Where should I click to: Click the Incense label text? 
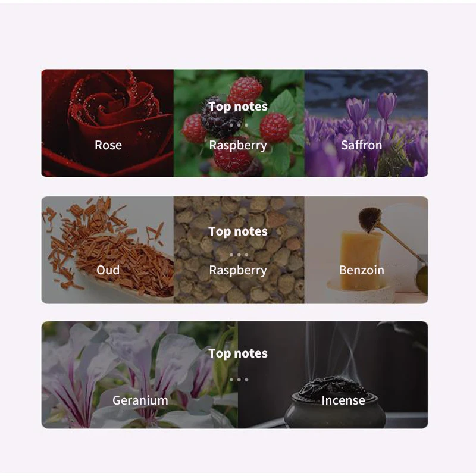coord(343,400)
